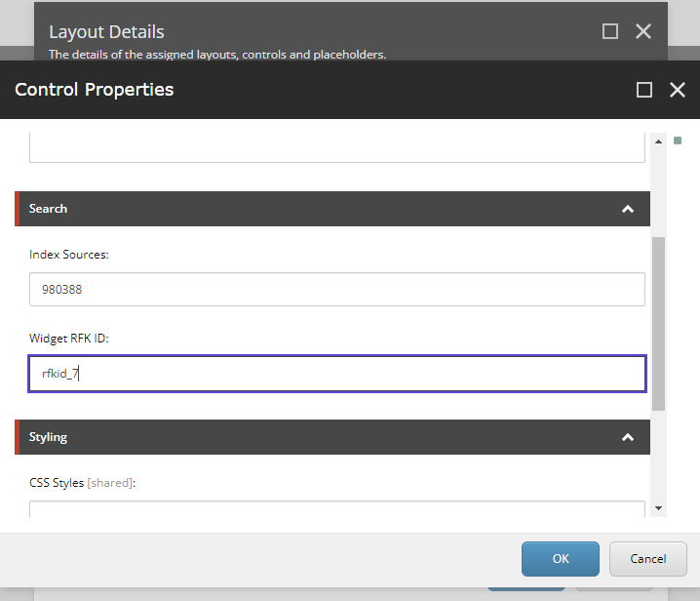Image resolution: width=700 pixels, height=601 pixels.
Task: Maximize the Layout Details window
Action: pos(610,31)
